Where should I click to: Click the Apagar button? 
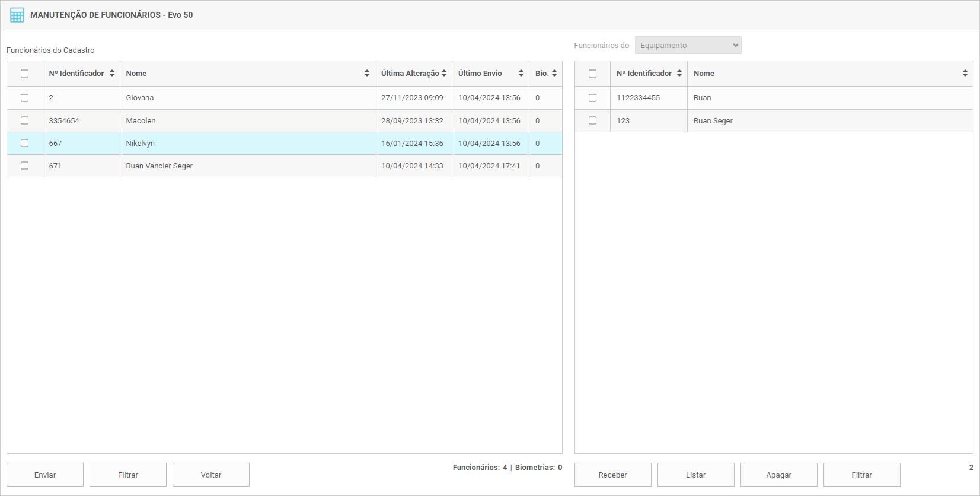tap(778, 475)
